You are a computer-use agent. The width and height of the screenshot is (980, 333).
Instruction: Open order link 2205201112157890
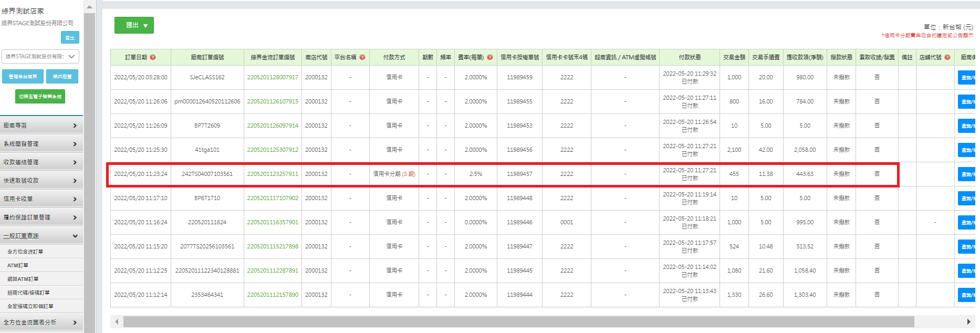click(273, 295)
